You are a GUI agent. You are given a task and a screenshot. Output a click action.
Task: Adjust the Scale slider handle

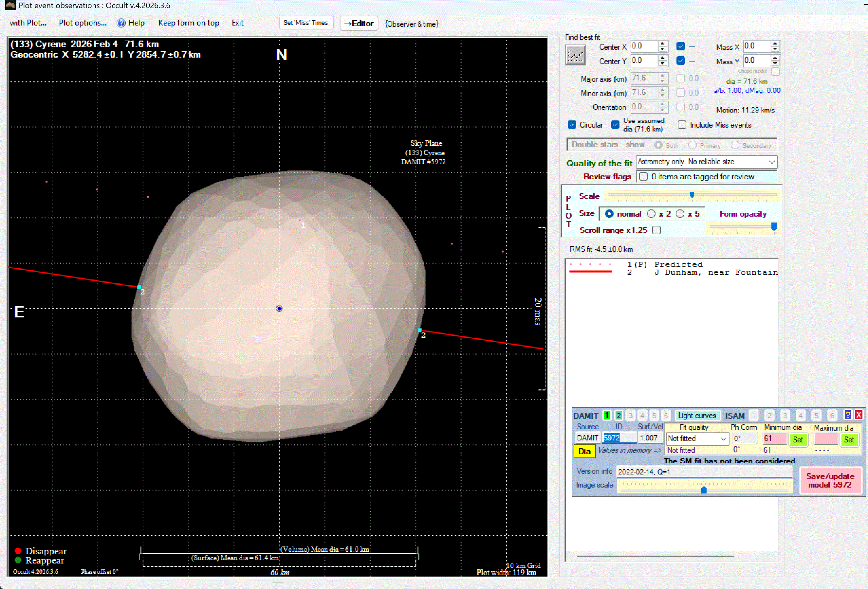[692, 194]
